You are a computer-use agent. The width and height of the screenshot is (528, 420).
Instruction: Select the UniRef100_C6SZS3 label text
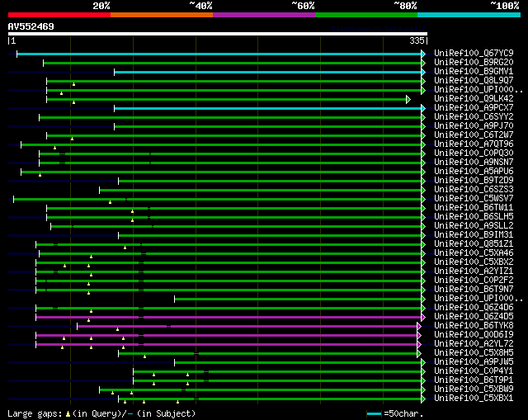(474, 190)
